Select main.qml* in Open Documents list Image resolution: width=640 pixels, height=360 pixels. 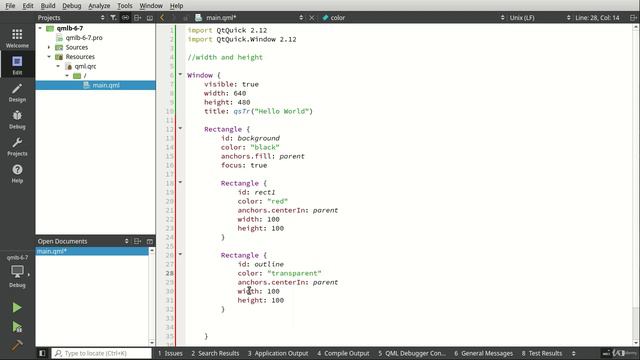[92, 251]
